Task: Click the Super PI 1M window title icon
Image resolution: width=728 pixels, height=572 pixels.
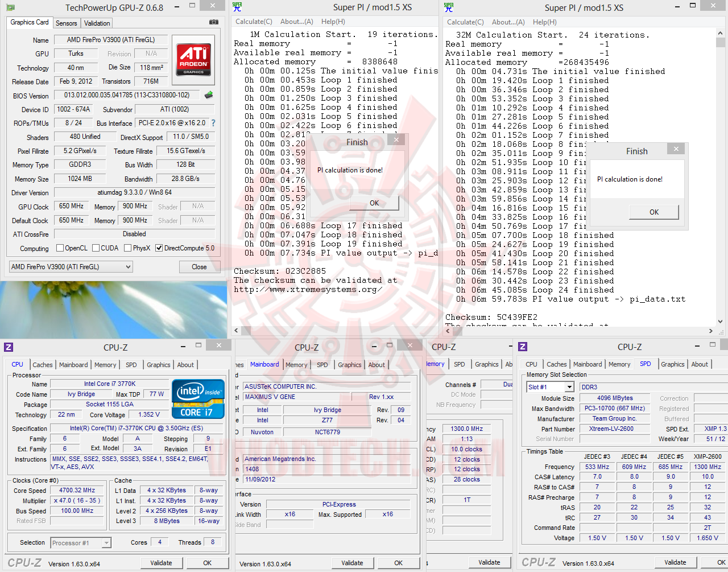Action: pyautogui.click(x=237, y=7)
